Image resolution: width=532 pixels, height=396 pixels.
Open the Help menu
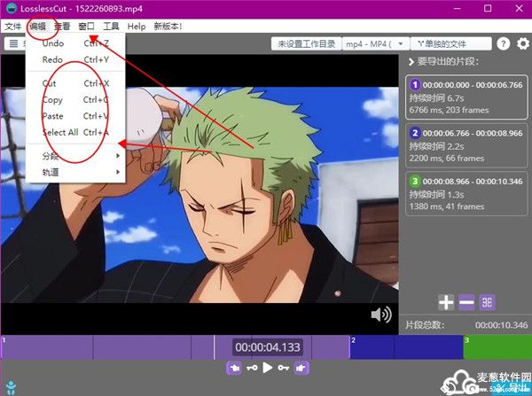[x=137, y=27]
